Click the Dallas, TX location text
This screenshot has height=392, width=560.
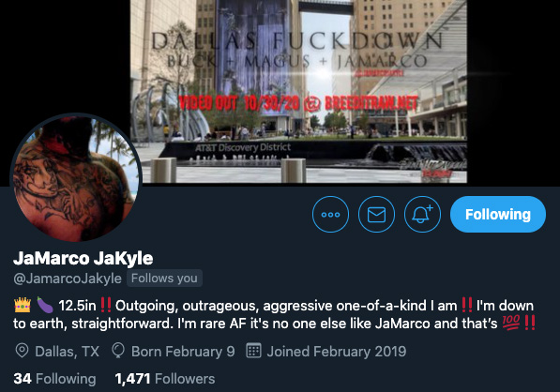[x=68, y=352]
